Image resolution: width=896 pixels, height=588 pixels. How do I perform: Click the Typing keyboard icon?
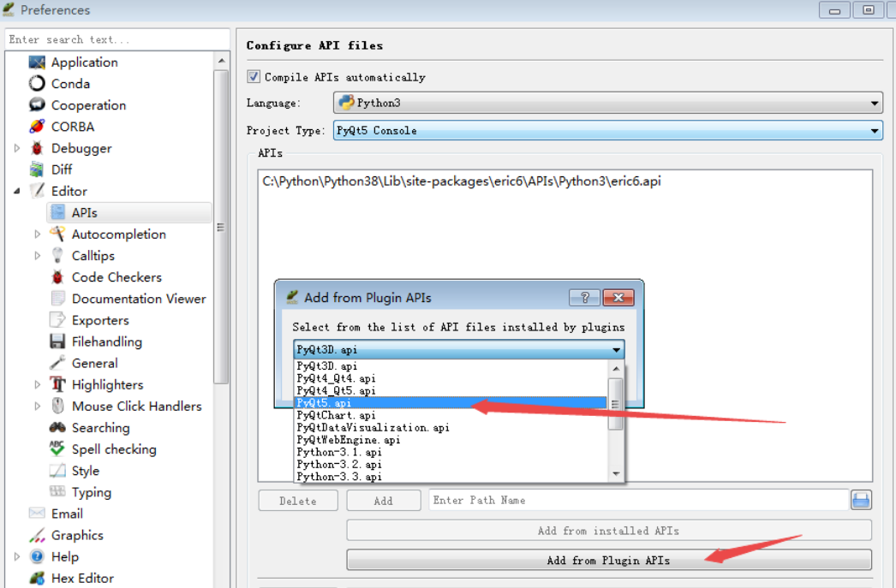[57, 491]
